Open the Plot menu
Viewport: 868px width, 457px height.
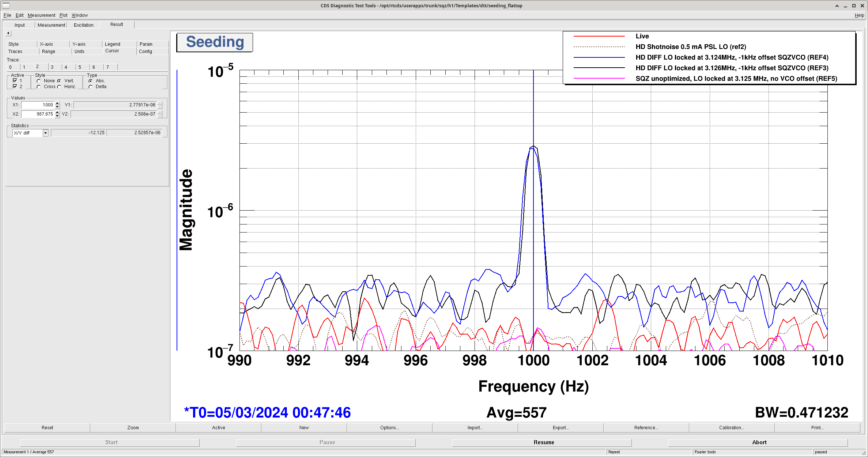tap(63, 15)
